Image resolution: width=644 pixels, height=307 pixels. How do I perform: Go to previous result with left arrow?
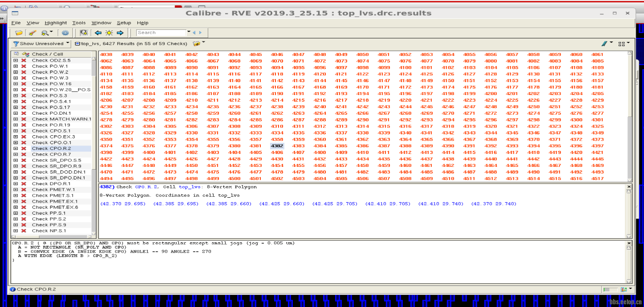(98, 33)
